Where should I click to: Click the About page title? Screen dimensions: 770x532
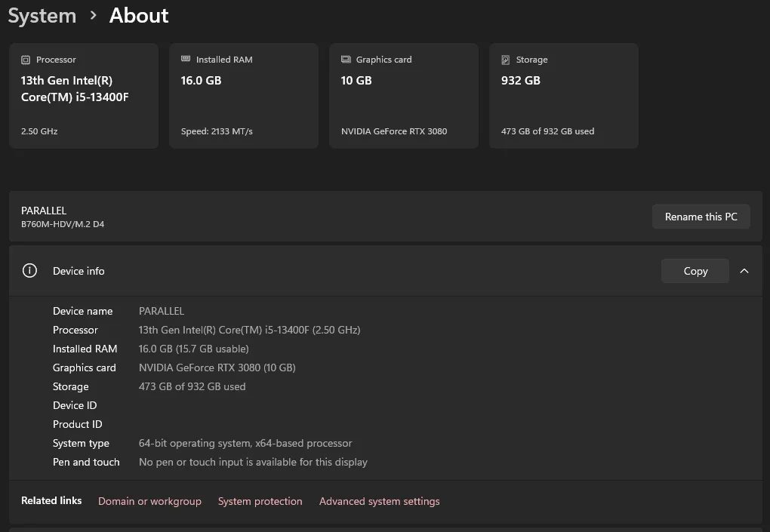pos(139,16)
